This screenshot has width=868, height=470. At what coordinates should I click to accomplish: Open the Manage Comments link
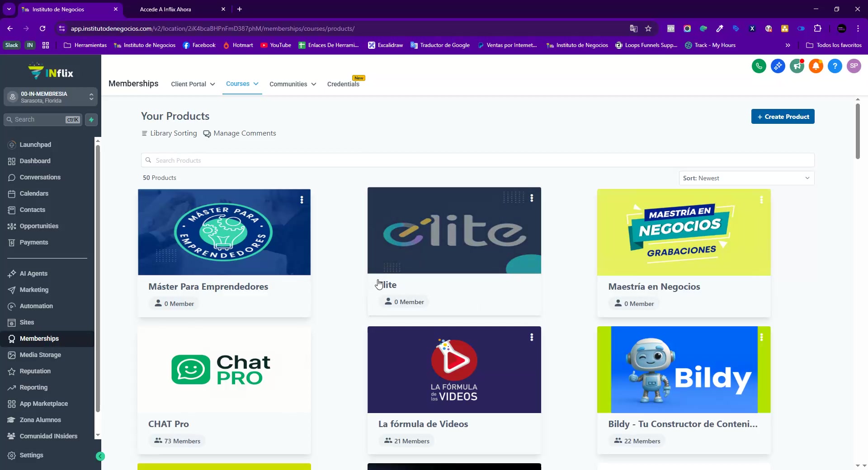pyautogui.click(x=240, y=133)
